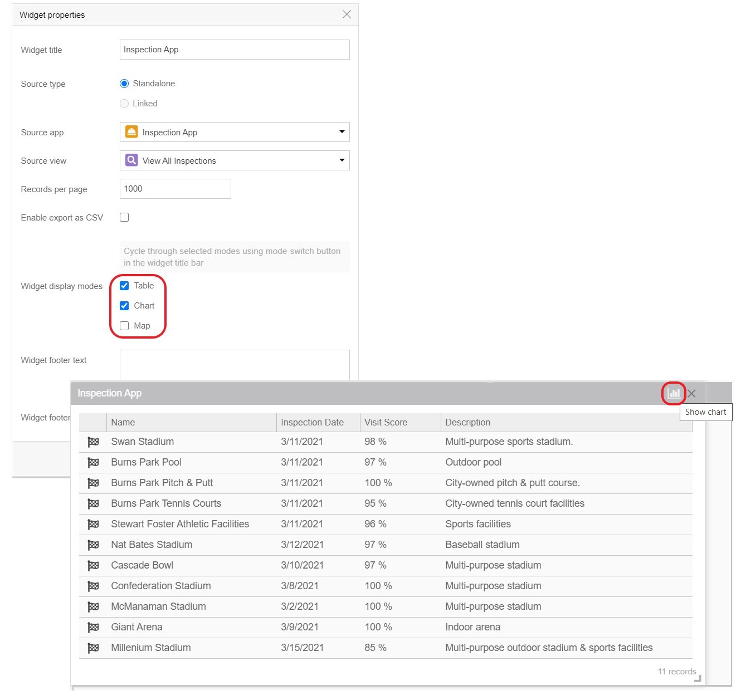Image resolution: width=741 pixels, height=700 pixels.
Task: Enable the Map display mode
Action: coord(124,326)
